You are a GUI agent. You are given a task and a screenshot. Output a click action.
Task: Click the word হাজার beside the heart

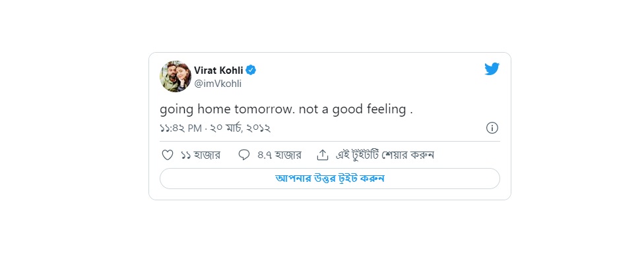pos(209,155)
